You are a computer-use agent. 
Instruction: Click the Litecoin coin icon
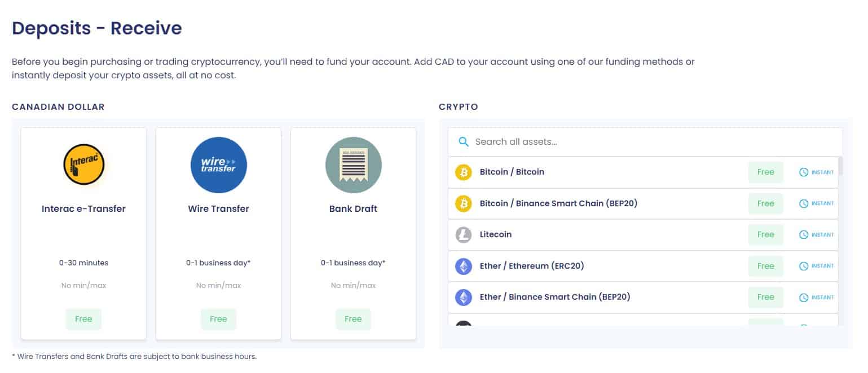coord(464,235)
